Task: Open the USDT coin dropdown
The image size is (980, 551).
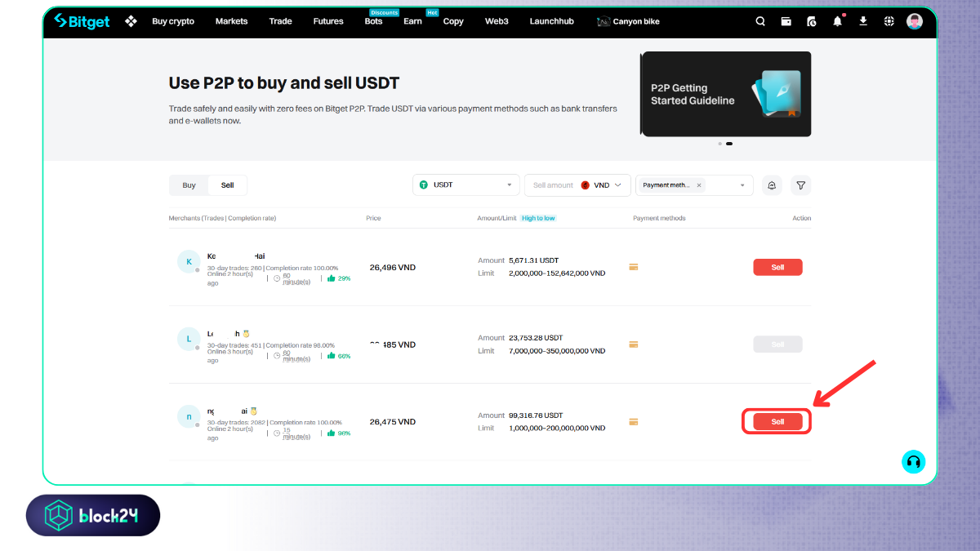Action: [x=466, y=185]
